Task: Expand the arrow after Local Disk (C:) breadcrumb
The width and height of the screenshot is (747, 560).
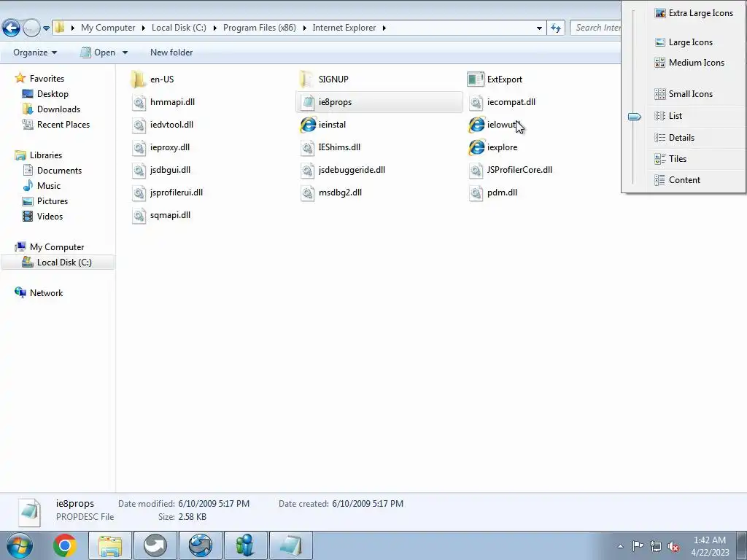Action: click(x=215, y=28)
